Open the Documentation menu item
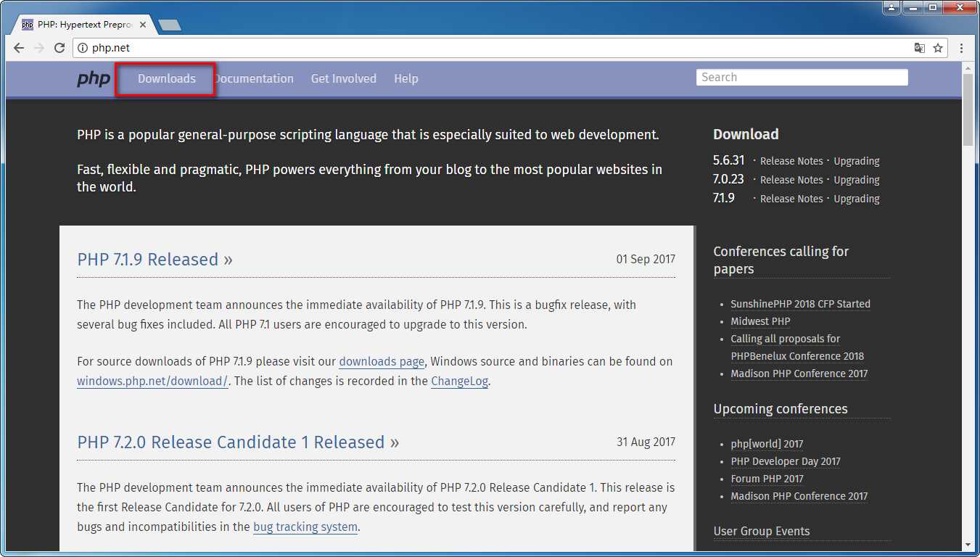Viewport: 980px width, 557px height. (253, 78)
